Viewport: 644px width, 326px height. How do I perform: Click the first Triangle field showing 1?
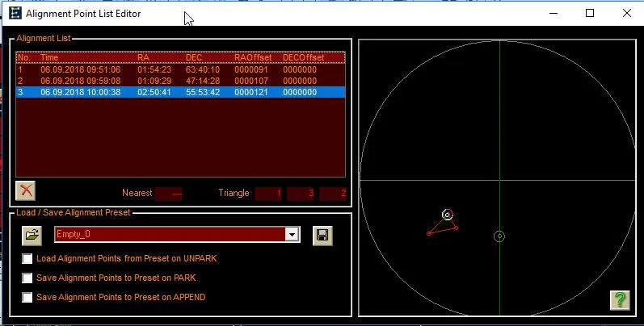click(268, 194)
